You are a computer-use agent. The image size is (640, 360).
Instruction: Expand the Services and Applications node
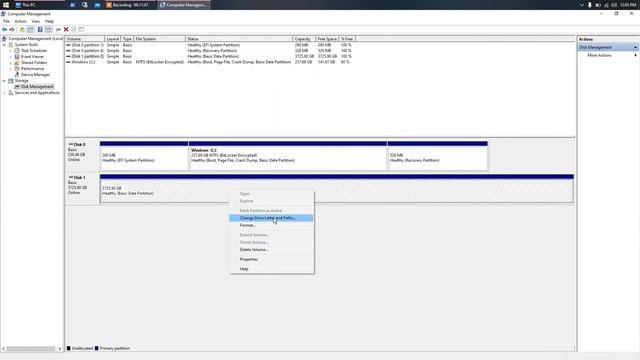click(x=4, y=93)
